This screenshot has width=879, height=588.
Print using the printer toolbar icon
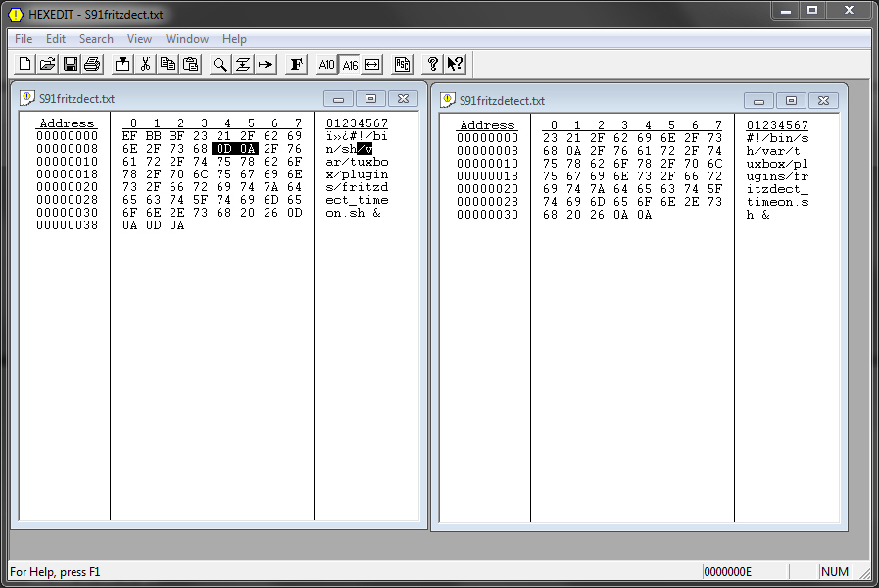pos(92,64)
